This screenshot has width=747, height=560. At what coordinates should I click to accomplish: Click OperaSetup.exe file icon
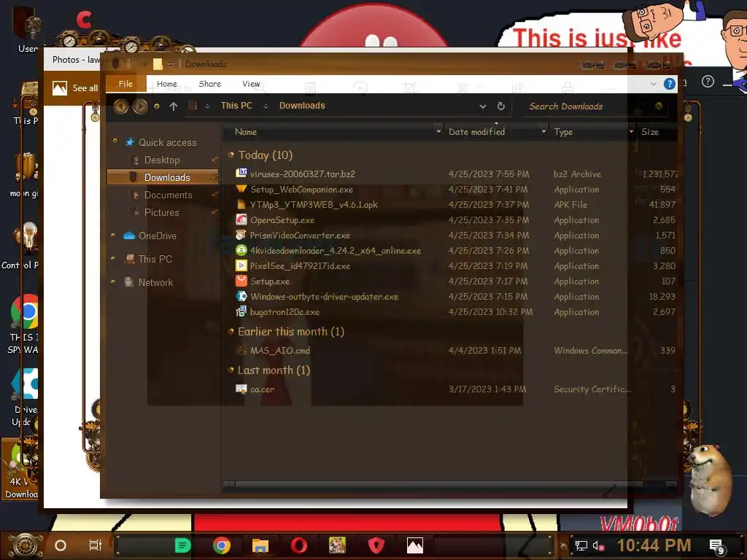(x=241, y=219)
